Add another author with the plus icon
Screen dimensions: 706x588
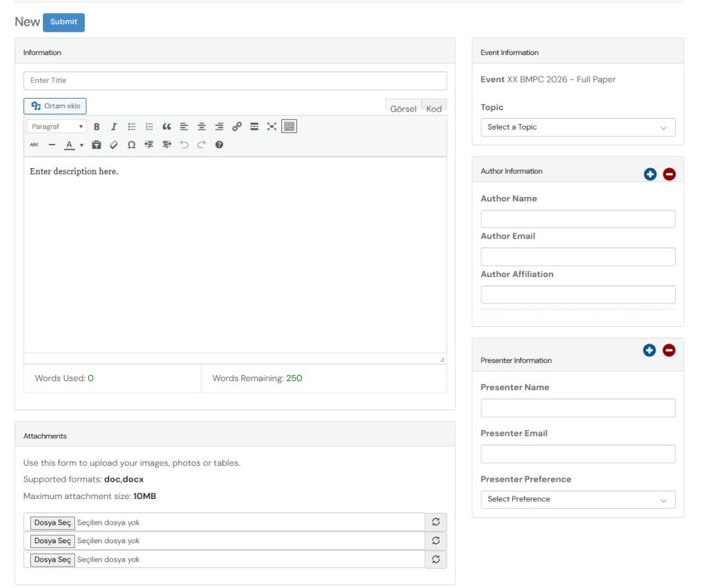click(x=649, y=174)
